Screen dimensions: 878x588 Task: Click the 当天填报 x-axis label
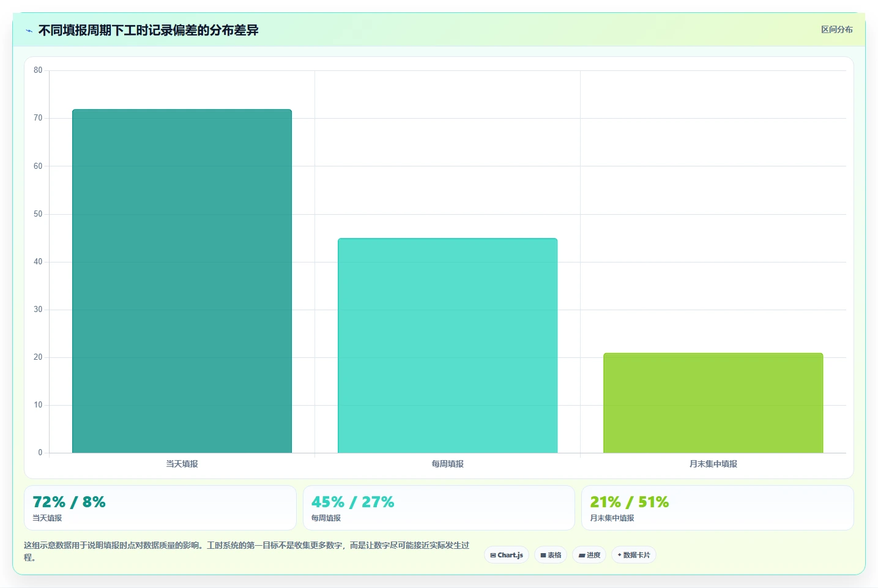tap(182, 464)
